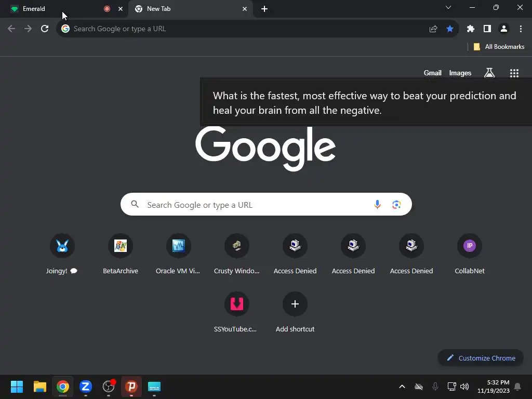Go back using the browser back arrow

(11, 29)
